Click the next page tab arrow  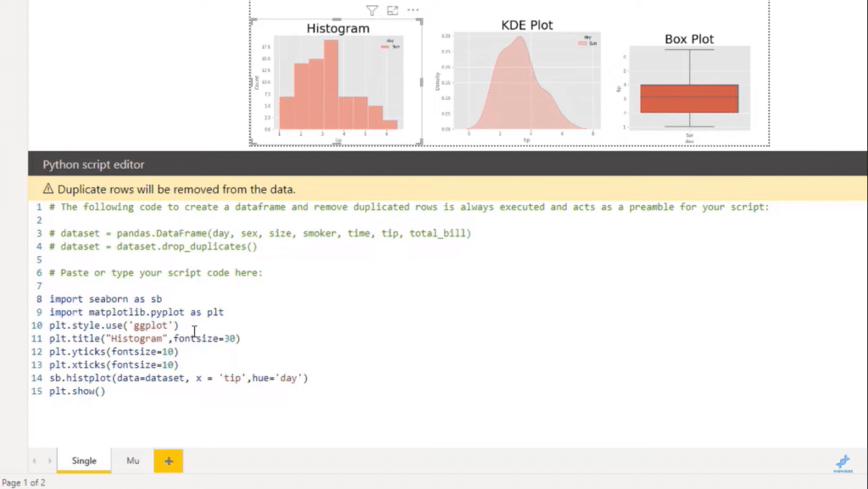(x=49, y=461)
